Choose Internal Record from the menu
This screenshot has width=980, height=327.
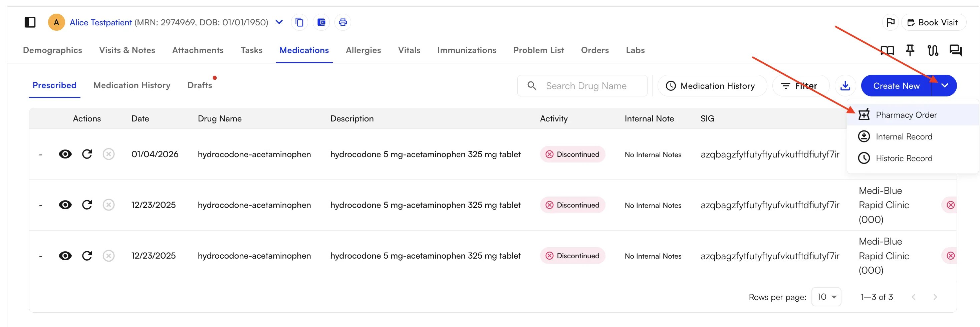pos(913,136)
